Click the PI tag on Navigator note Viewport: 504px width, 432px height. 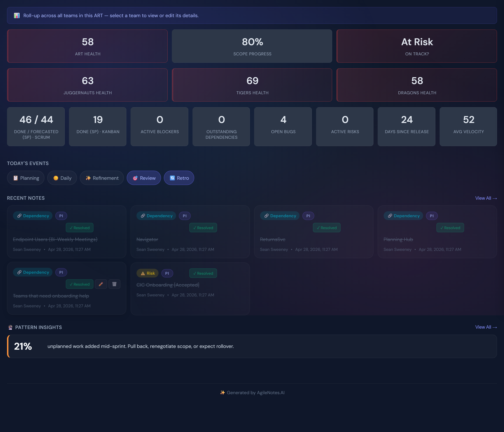pyautogui.click(x=185, y=216)
